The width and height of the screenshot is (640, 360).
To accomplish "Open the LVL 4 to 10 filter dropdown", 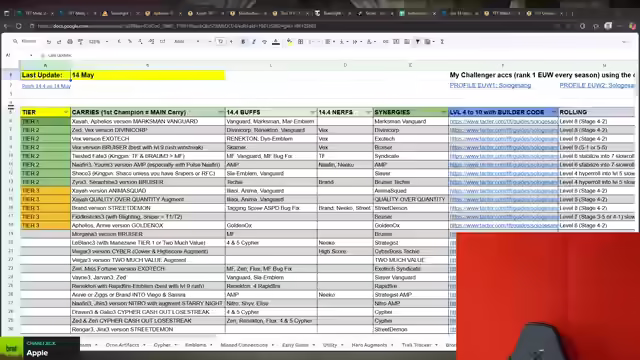I will pos(553,112).
